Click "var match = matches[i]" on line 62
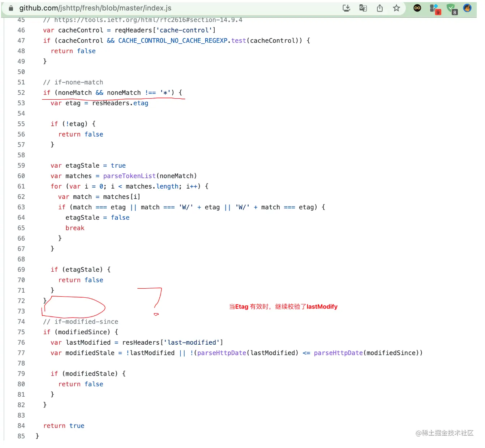This screenshot has width=485, height=448. pos(99,197)
